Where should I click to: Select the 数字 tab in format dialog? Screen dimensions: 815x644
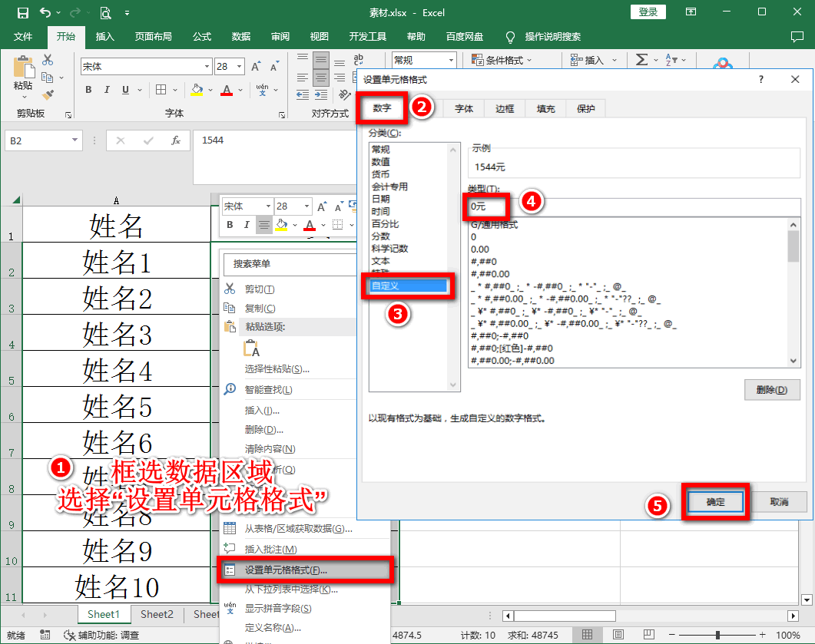[382, 108]
